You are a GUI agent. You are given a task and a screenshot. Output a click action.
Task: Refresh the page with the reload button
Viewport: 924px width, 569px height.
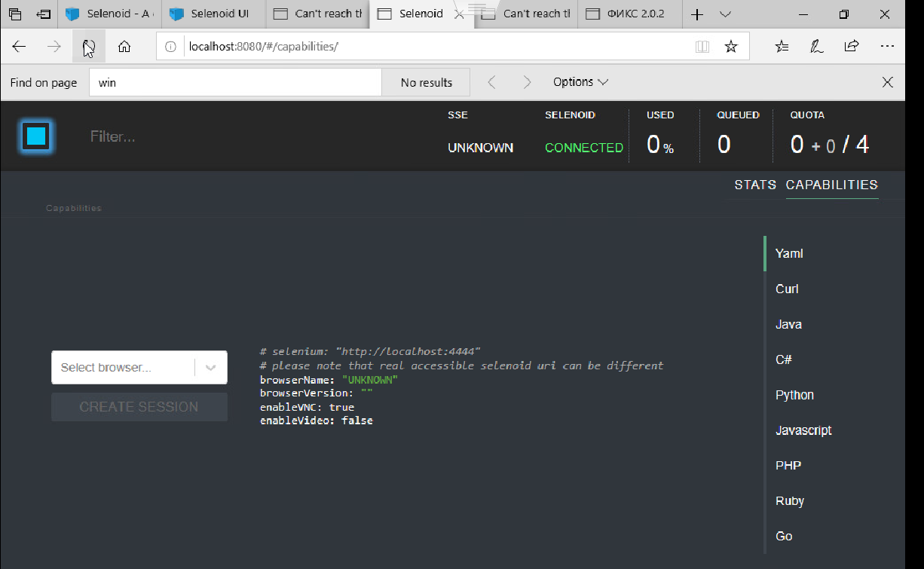tap(89, 47)
